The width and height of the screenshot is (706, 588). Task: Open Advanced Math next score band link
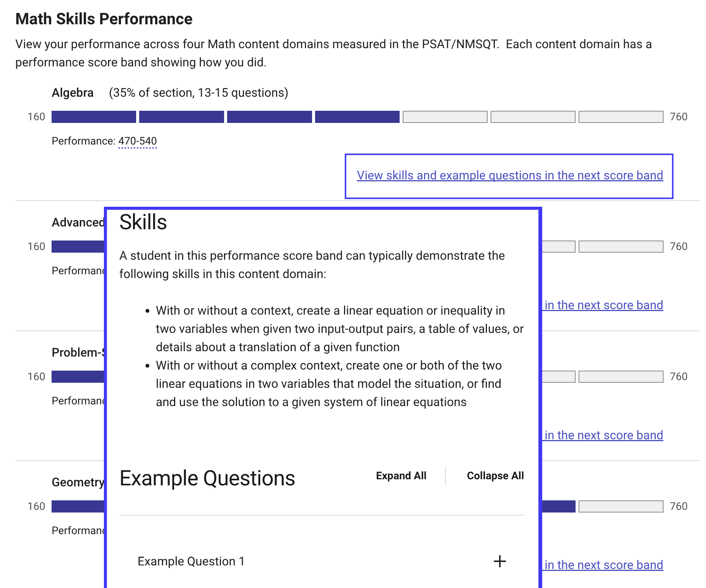pyautogui.click(x=604, y=305)
